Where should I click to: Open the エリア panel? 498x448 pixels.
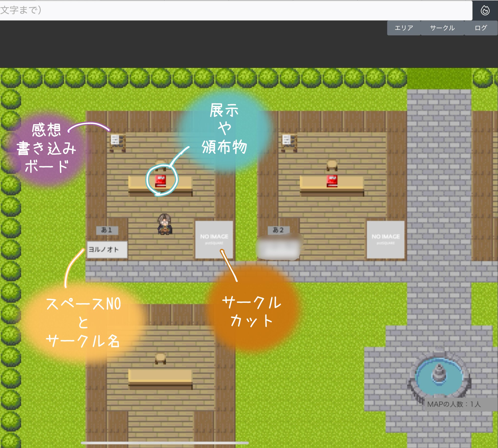(x=404, y=28)
